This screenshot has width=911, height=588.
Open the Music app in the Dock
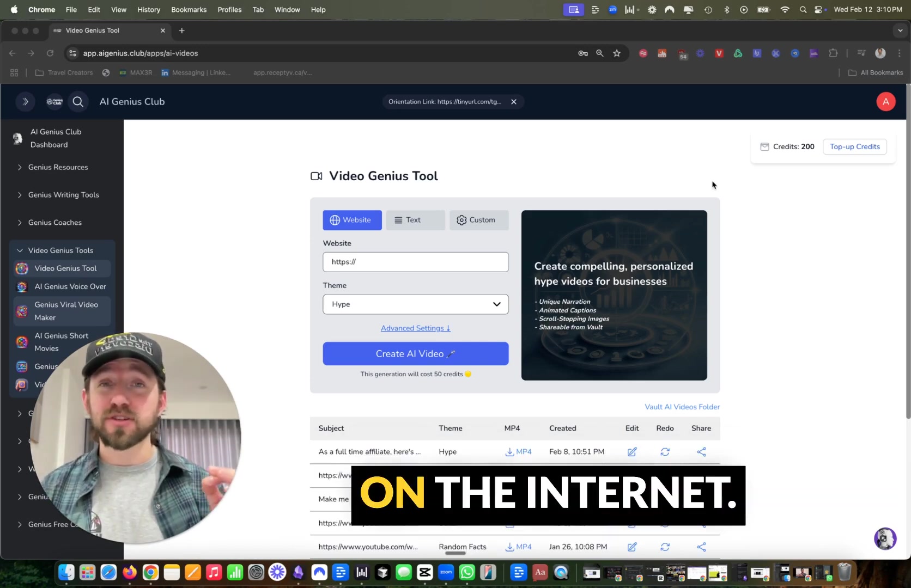(214, 572)
